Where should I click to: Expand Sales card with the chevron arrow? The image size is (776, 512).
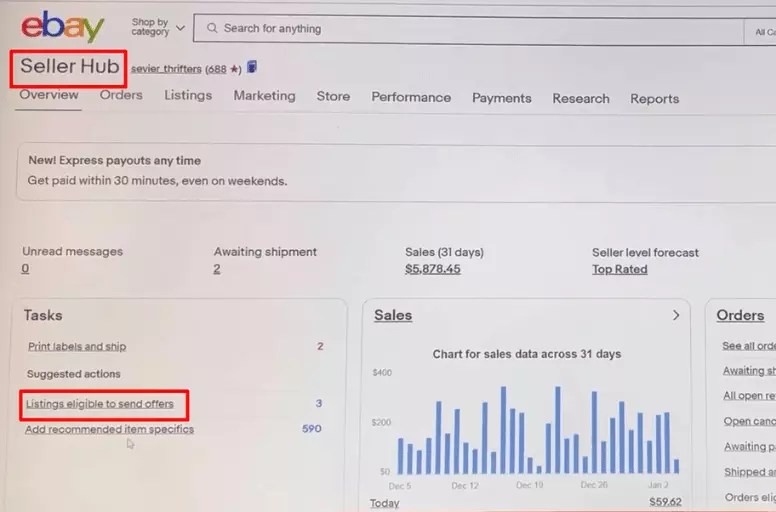(x=676, y=315)
